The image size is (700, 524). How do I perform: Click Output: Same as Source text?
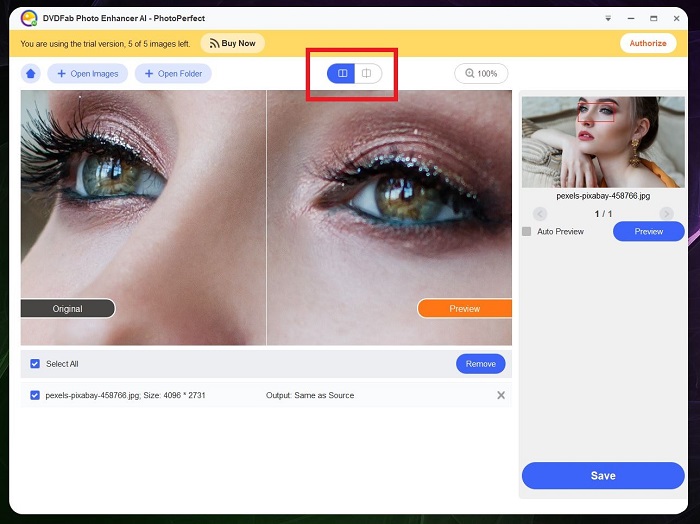(x=310, y=395)
